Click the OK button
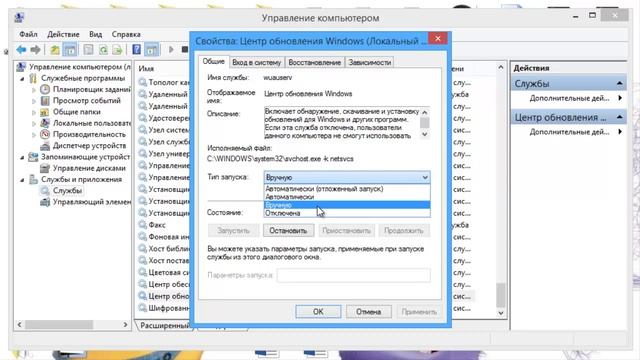Image resolution: width=640 pixels, height=360 pixels. click(318, 312)
